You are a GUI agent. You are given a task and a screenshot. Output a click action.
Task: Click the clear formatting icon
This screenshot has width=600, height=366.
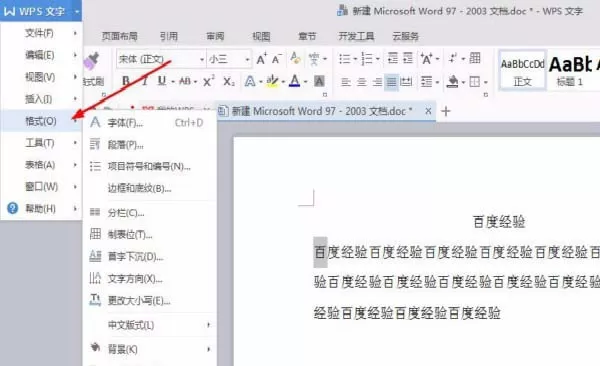[295, 59]
